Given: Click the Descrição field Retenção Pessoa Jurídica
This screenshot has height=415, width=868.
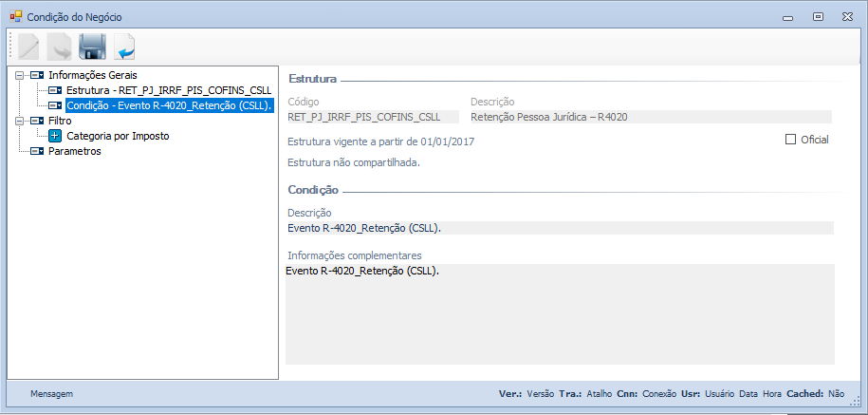Looking at the screenshot, I should pyautogui.click(x=651, y=117).
